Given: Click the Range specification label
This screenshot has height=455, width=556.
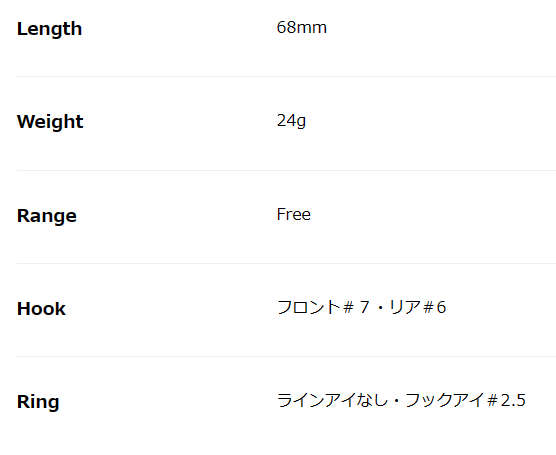Looking at the screenshot, I should (47, 216).
